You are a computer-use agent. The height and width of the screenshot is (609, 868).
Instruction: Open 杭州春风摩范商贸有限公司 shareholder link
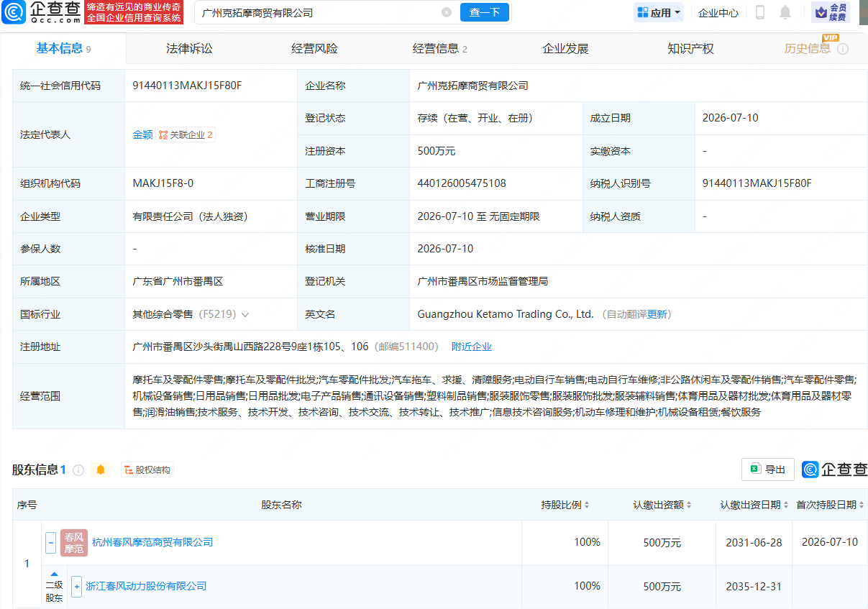tap(152, 542)
